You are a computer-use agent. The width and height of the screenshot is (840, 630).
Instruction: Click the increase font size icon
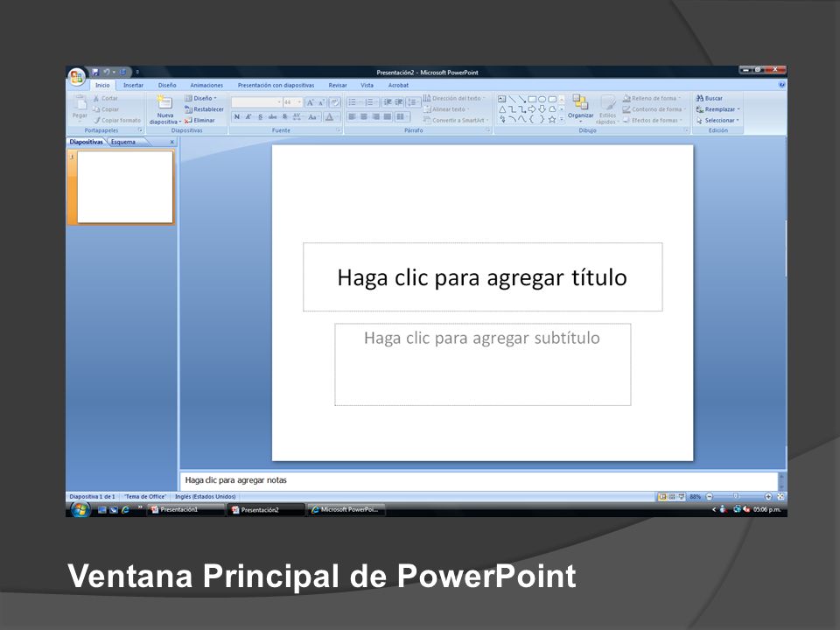[x=310, y=102]
